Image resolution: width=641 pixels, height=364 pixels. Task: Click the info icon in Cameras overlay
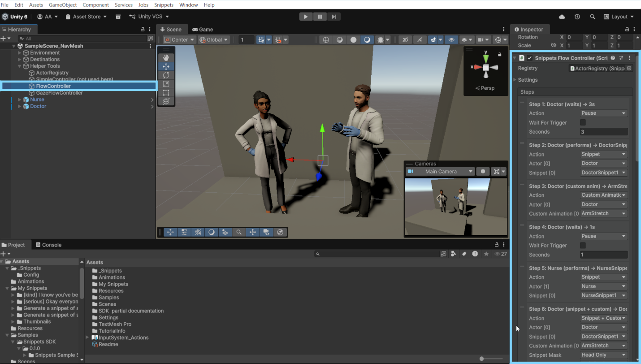pos(483,171)
